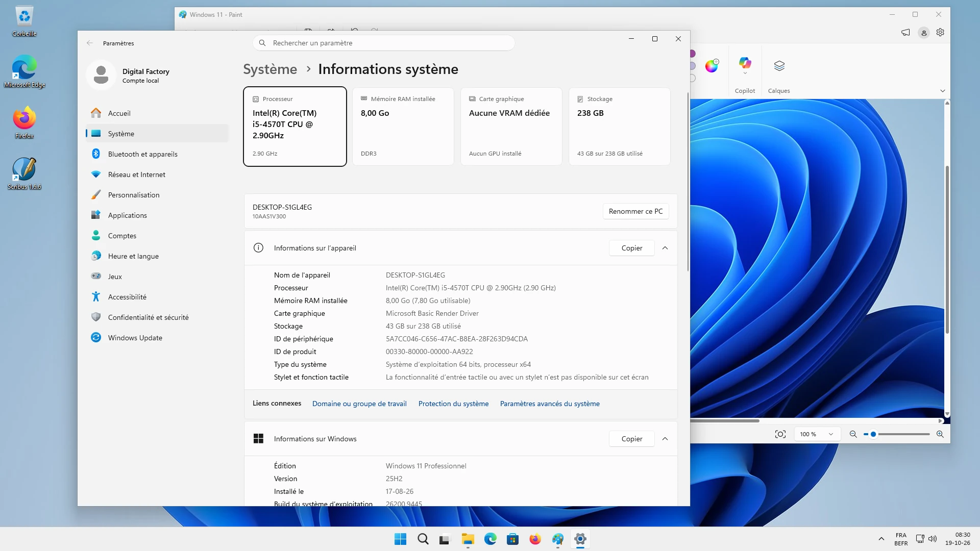Click Renommer ce PC button
The image size is (980, 551).
click(x=635, y=211)
